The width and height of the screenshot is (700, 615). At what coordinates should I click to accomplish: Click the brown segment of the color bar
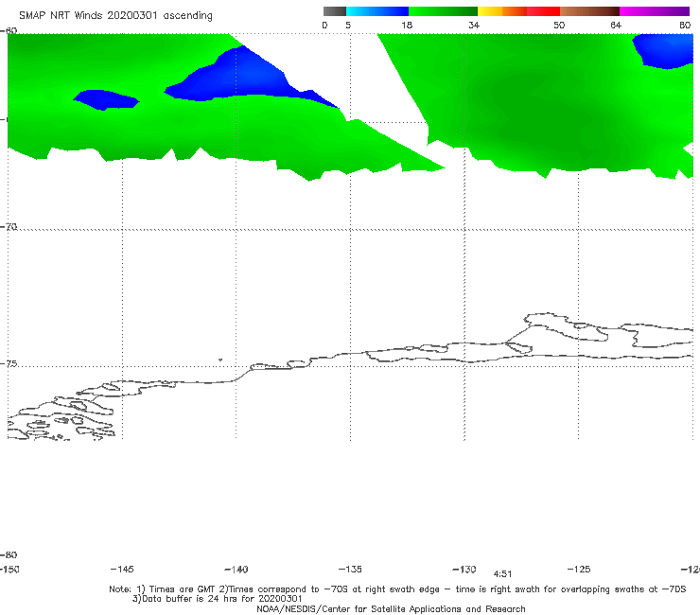[589, 11]
